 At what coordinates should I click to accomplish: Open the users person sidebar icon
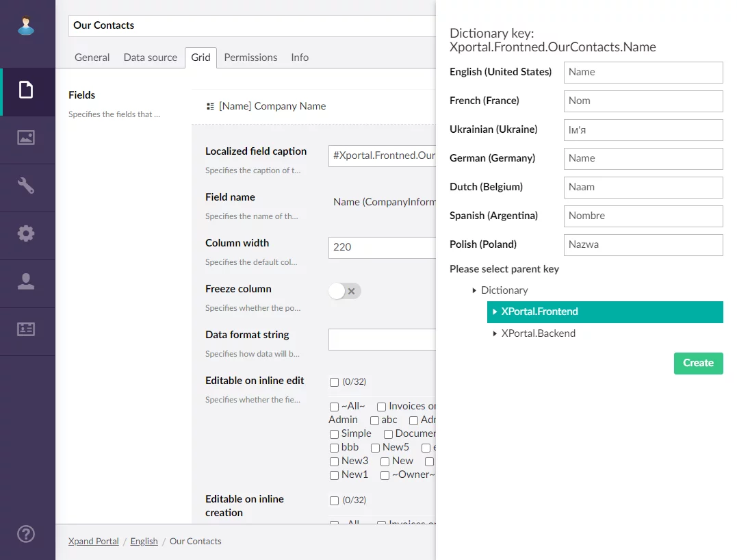click(x=26, y=281)
